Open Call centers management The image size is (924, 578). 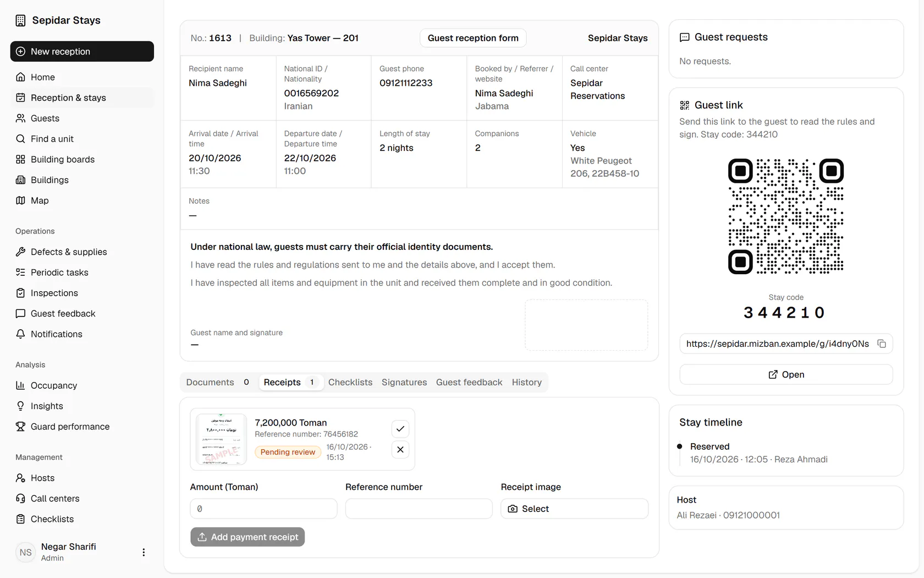tap(82, 498)
